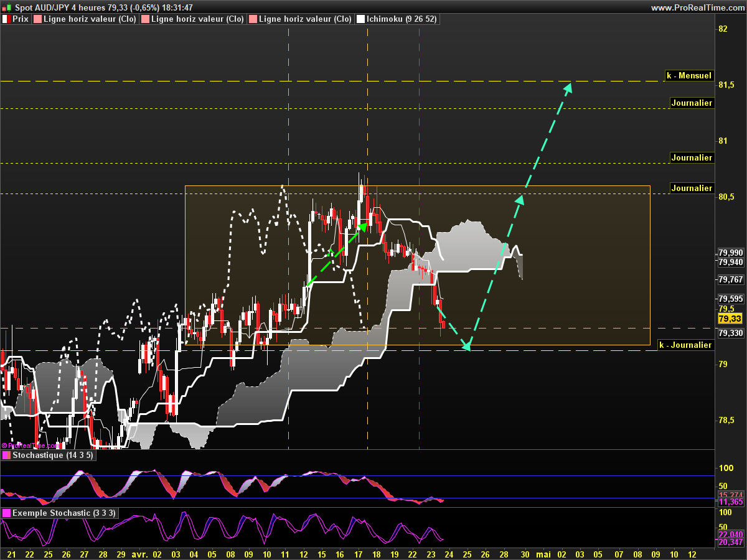Click the 79,990 price tag
This screenshot has height=560, width=747.
pos(731,253)
